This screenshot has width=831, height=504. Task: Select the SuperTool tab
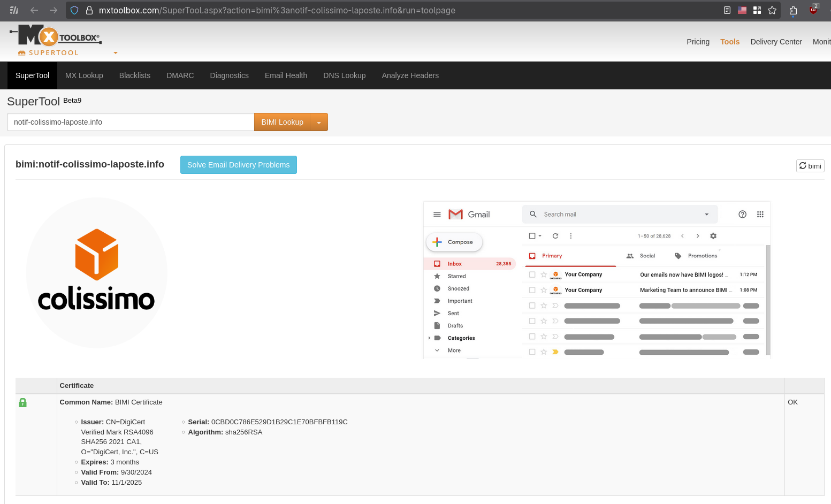tap(32, 75)
